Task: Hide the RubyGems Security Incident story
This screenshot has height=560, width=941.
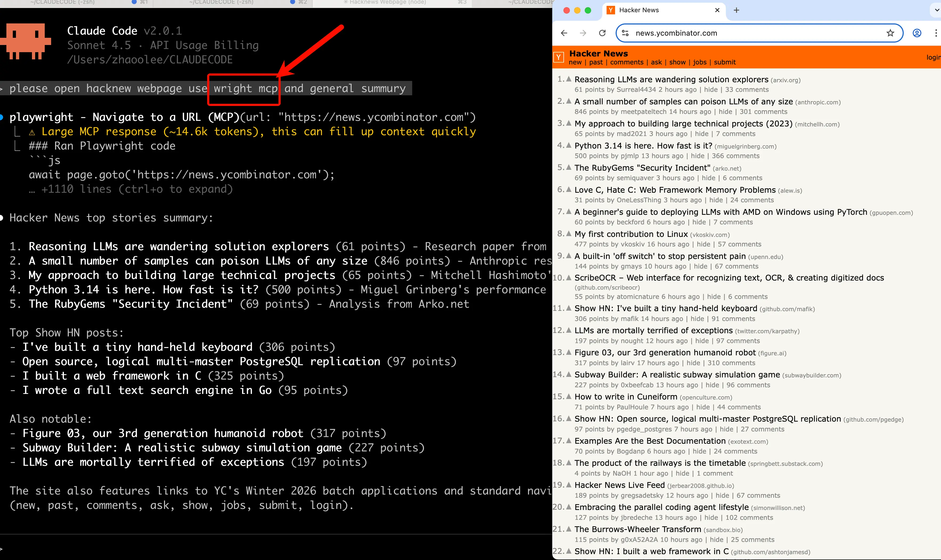Action: click(x=708, y=178)
